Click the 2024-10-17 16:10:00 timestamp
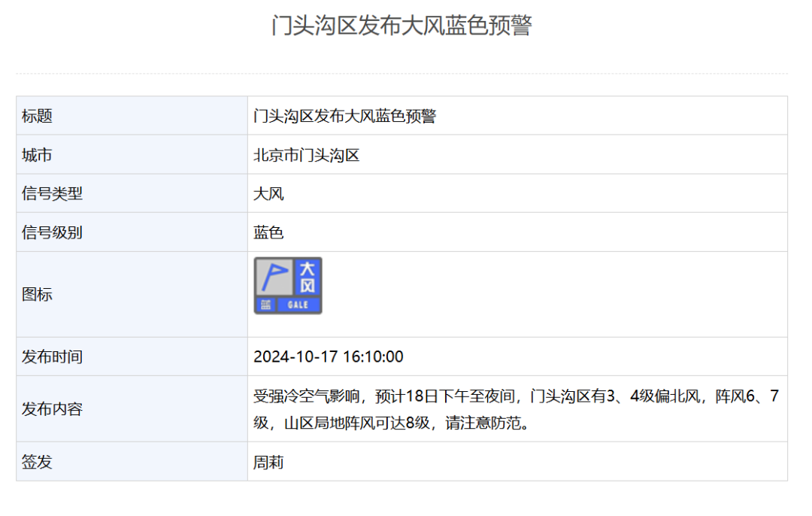Viewport: 812px width, 516px height. click(329, 357)
